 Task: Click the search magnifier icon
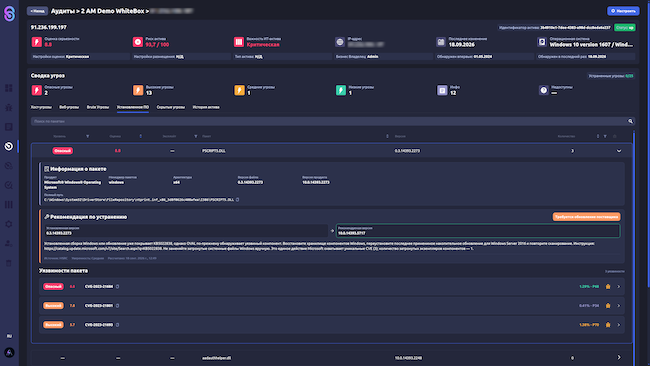[631, 121]
